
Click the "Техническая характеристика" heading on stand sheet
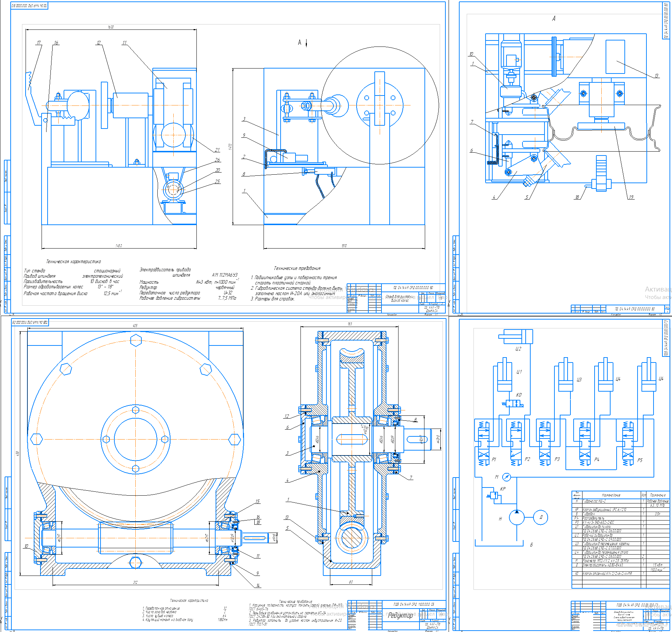pyautogui.click(x=74, y=262)
